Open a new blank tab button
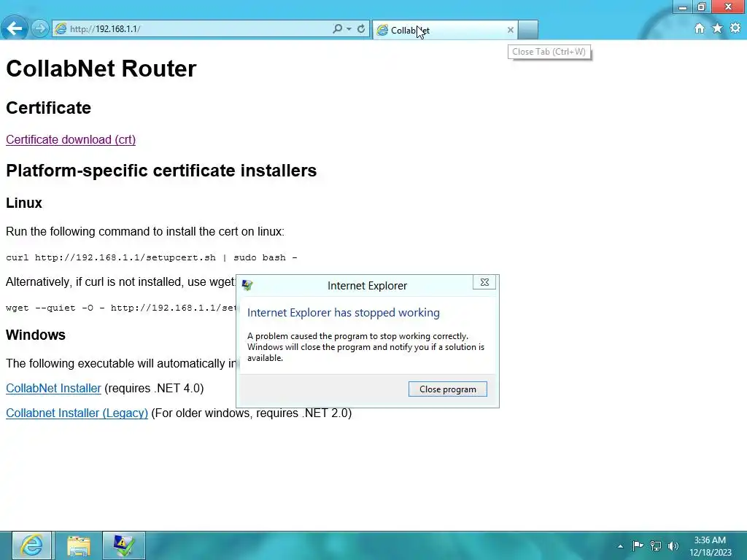 pos(528,29)
